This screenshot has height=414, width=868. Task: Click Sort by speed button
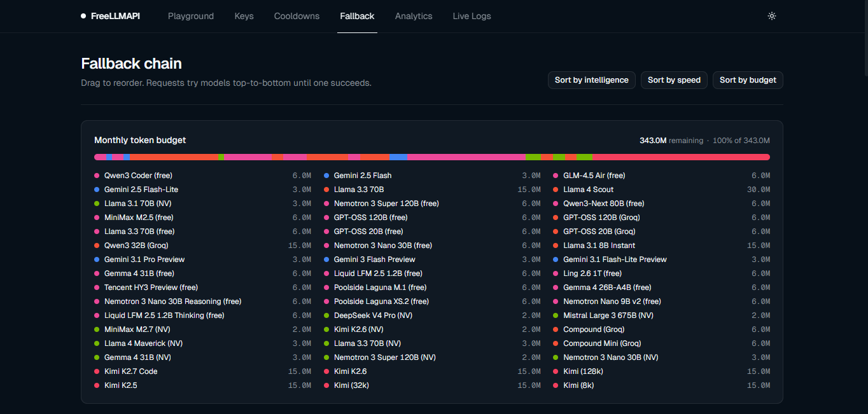tap(674, 80)
